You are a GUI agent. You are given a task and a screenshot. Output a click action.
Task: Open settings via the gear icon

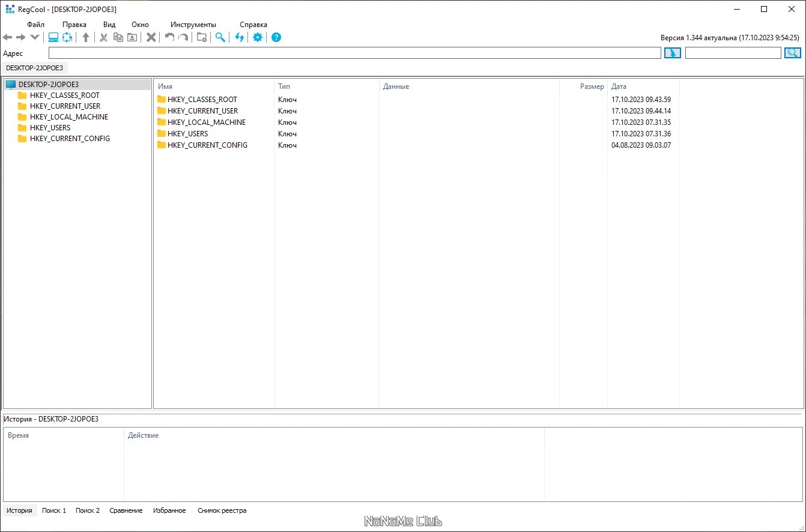[257, 37]
